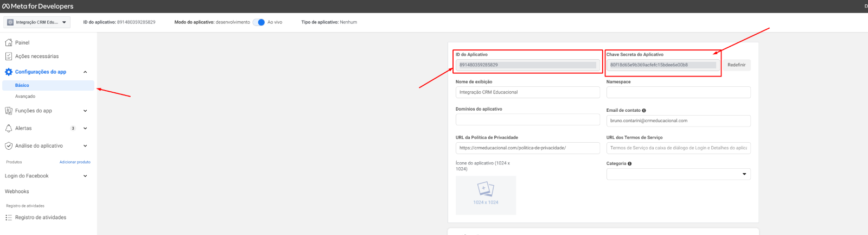Expand the Login do Facebook section
This screenshot has width=868, height=235.
point(85,176)
